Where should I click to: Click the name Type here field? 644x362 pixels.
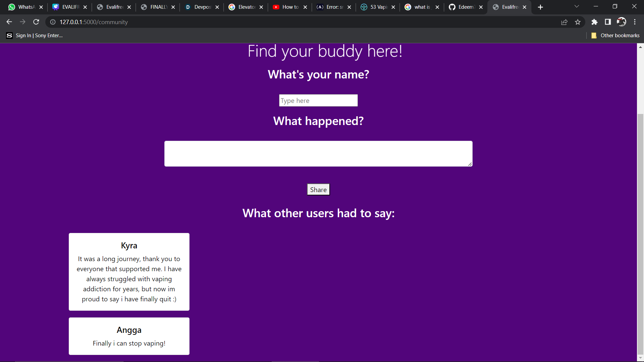tap(318, 101)
